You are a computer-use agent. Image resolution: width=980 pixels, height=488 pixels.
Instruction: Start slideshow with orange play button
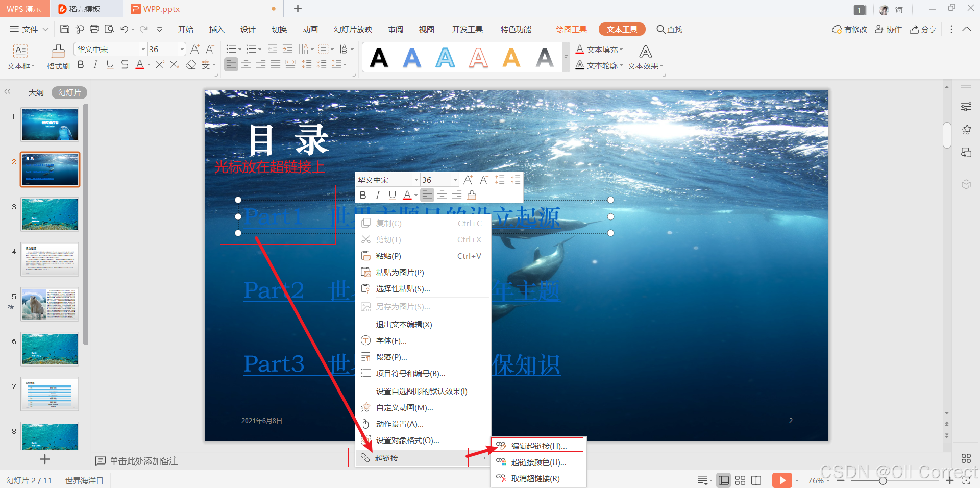(782, 480)
